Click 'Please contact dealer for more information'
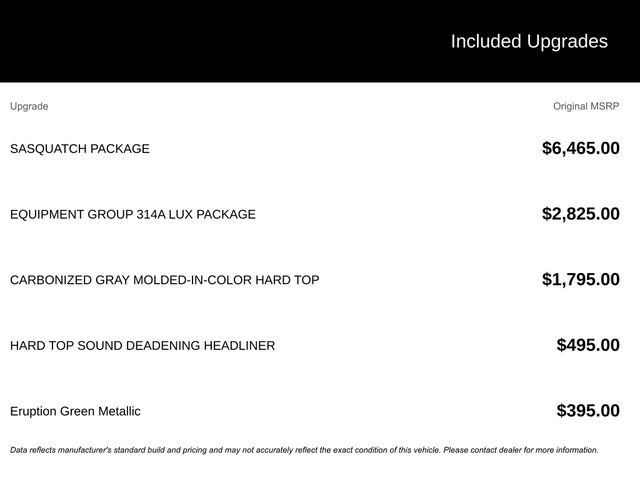This screenshot has width=640, height=480. click(x=520, y=450)
